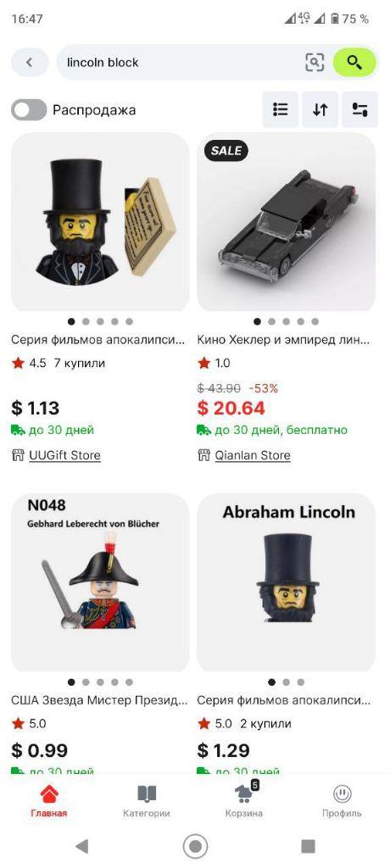
Task: Switch to list view layout icon
Action: pos(281,109)
